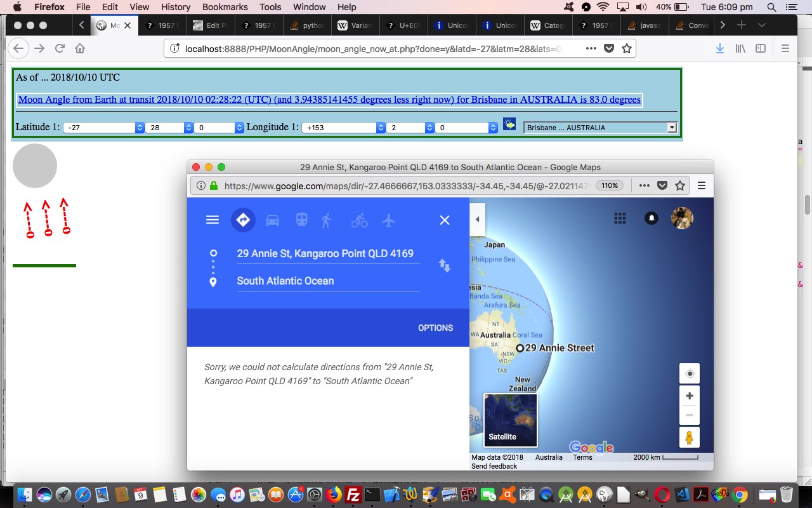Screen dimensions: 812x508
Task: Bookmark the Google Maps popup page
Action: 680,185
